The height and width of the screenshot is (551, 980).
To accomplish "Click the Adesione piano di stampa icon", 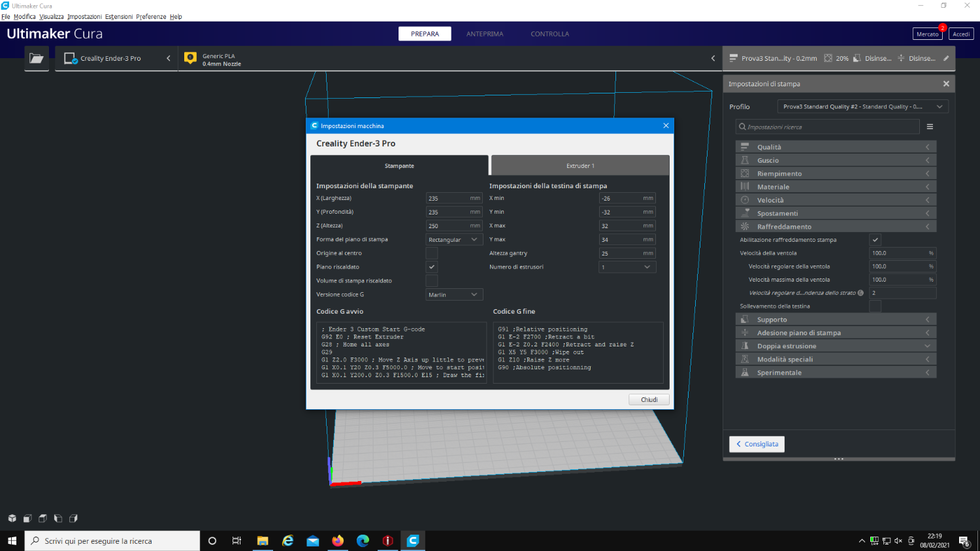I will pos(745,333).
